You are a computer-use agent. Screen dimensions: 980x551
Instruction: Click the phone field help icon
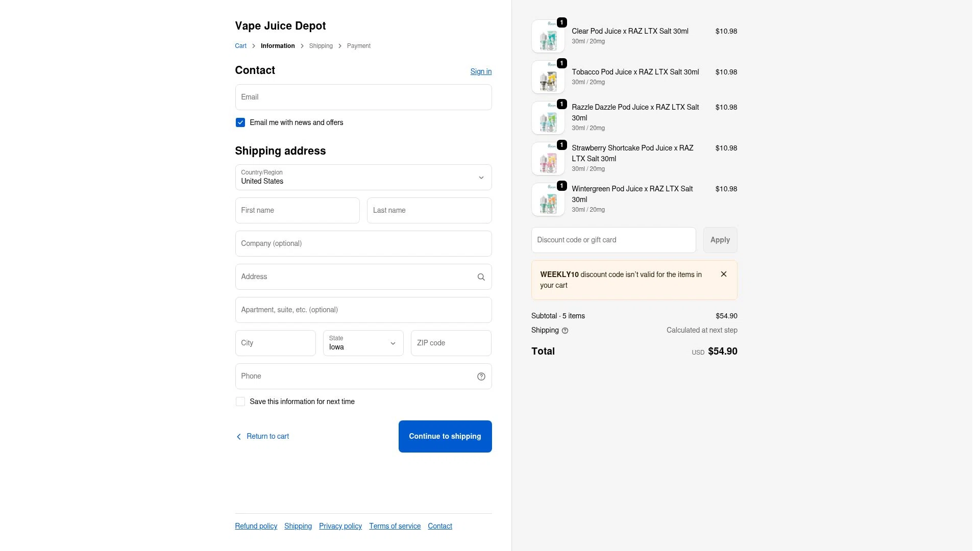(x=481, y=377)
